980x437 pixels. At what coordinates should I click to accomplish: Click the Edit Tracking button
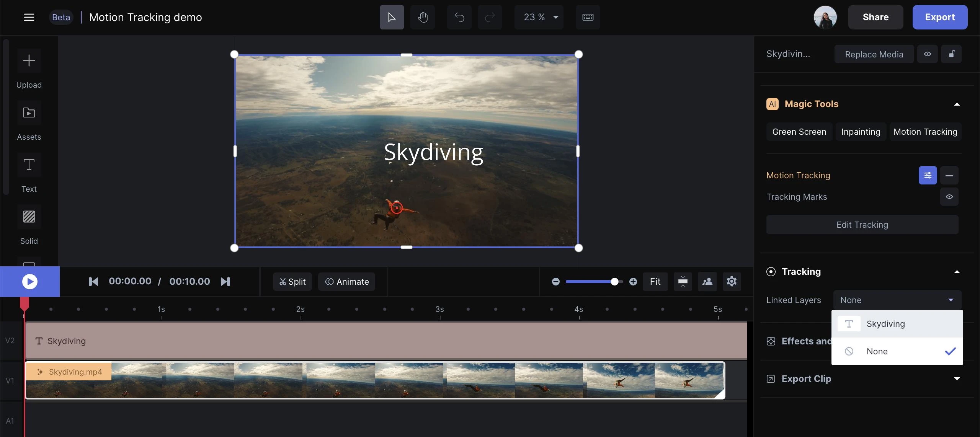[x=862, y=225]
